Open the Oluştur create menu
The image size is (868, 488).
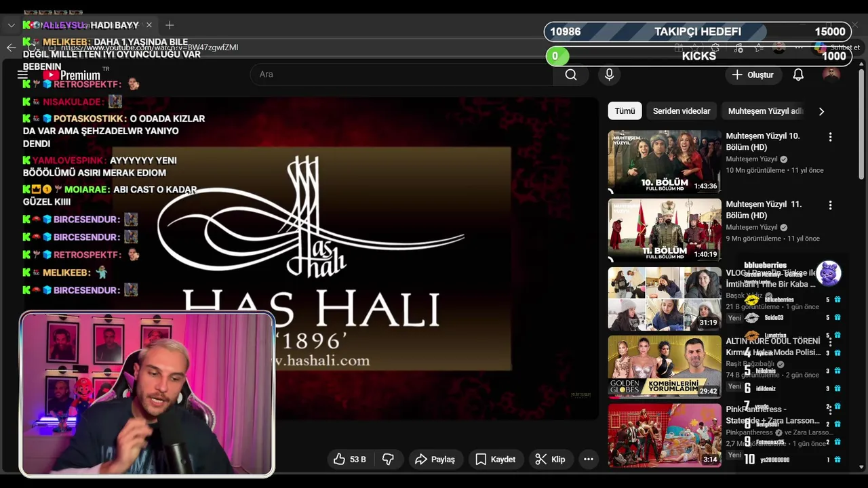pyautogui.click(x=752, y=75)
